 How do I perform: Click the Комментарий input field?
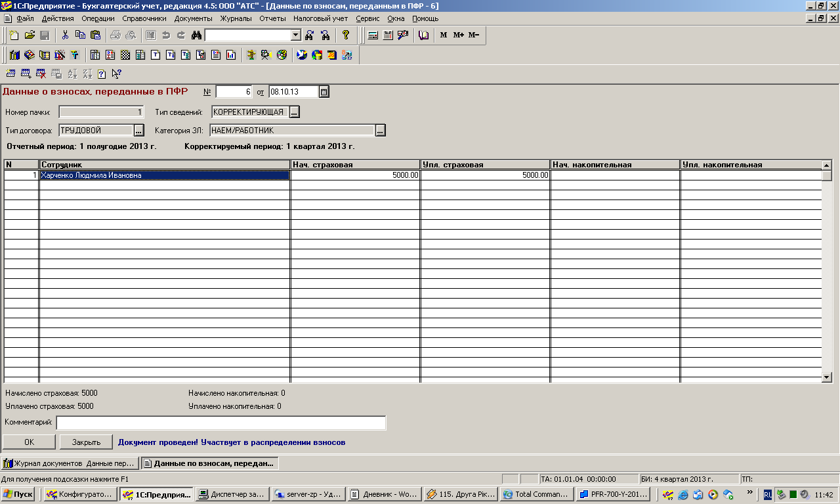coord(221,423)
